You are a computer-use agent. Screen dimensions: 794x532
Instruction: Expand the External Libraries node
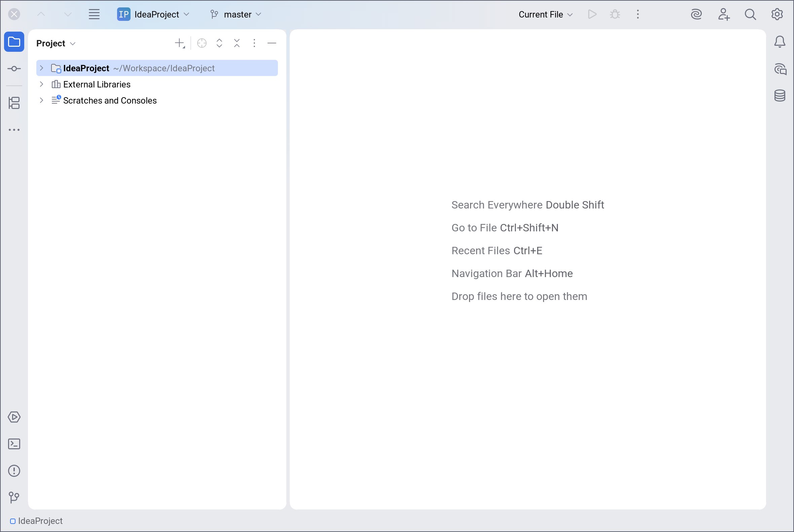pos(41,84)
